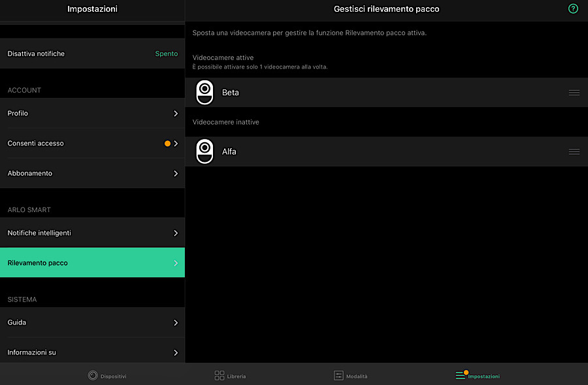The width and height of the screenshot is (588, 385).
Task: Expand the Rilevamento pacco chevron
Action: tap(176, 263)
